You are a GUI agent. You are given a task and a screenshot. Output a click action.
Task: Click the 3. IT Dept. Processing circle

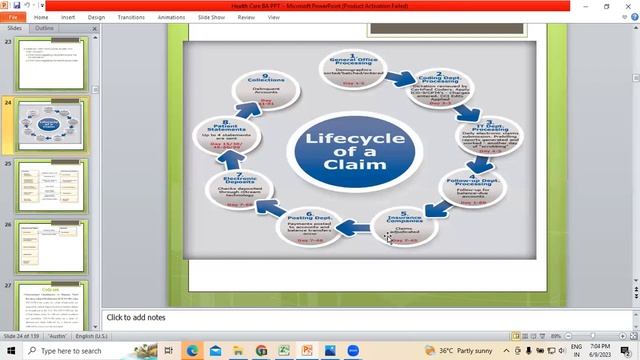click(489, 137)
